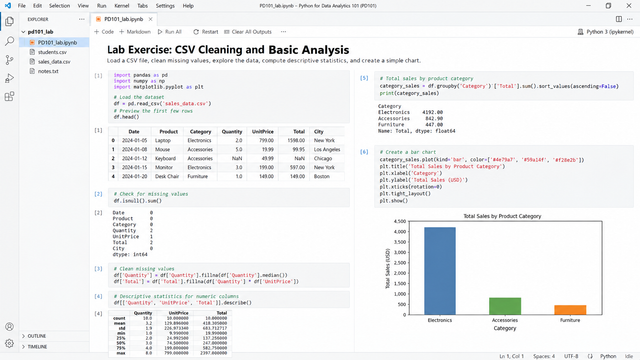This screenshot has height=360, width=640.
Task: Open the Explorer view in activity bar
Action: pos(9,21)
